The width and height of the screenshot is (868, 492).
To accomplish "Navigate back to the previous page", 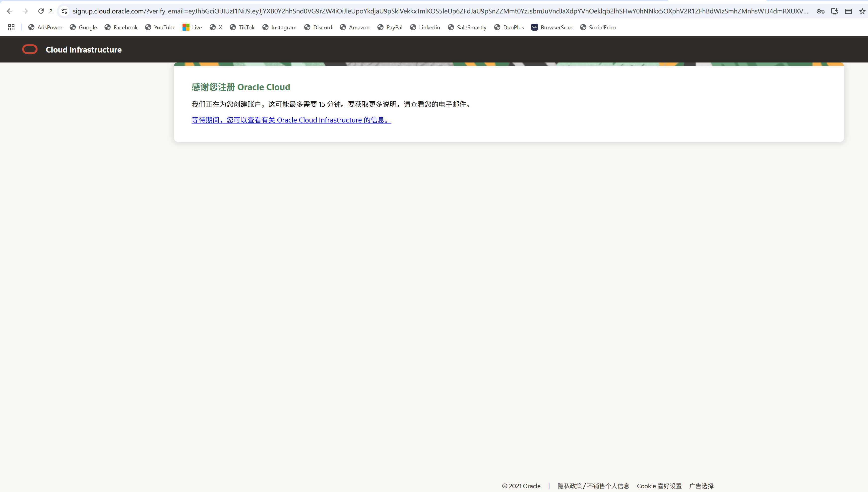I will tap(9, 11).
